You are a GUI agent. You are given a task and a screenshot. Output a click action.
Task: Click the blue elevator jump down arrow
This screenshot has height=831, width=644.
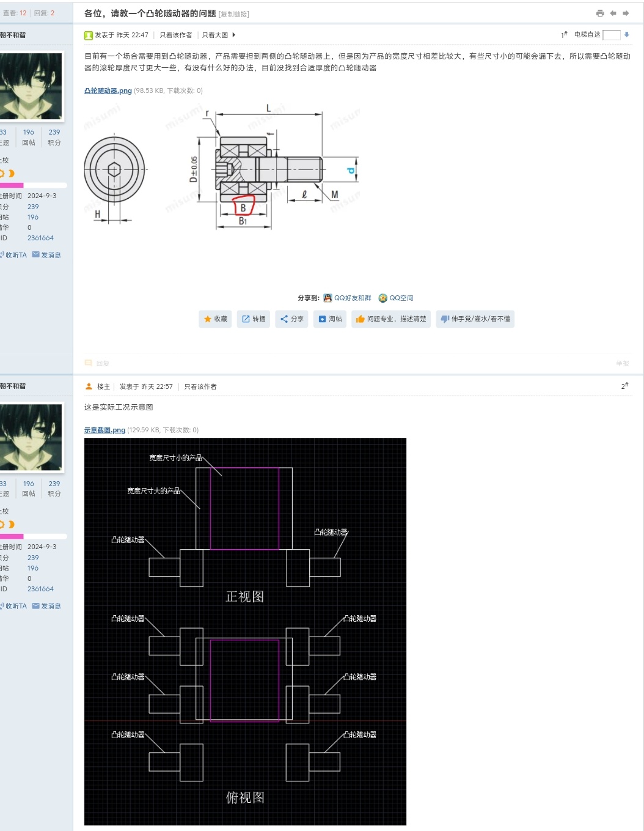coord(626,35)
